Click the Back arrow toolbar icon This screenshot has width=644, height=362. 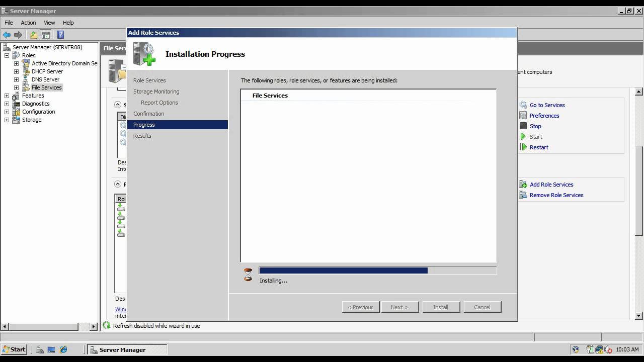pyautogui.click(x=7, y=35)
